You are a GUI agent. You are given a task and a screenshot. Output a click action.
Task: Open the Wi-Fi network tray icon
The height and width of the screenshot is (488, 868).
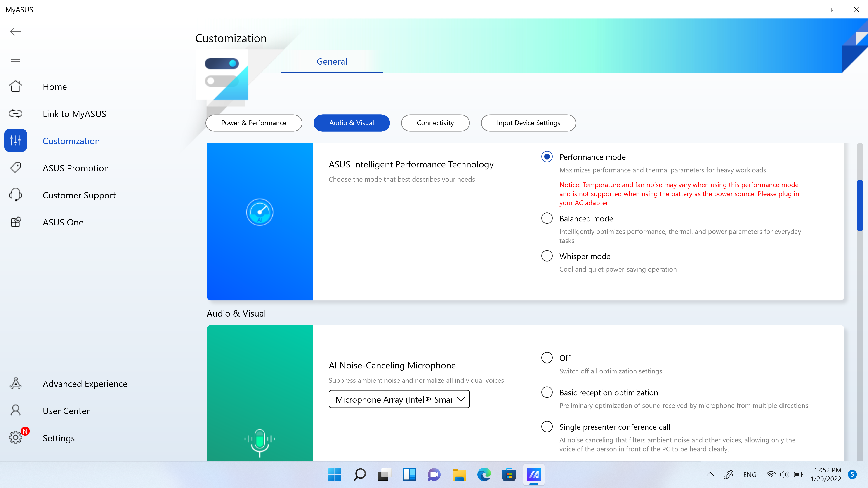click(x=771, y=474)
